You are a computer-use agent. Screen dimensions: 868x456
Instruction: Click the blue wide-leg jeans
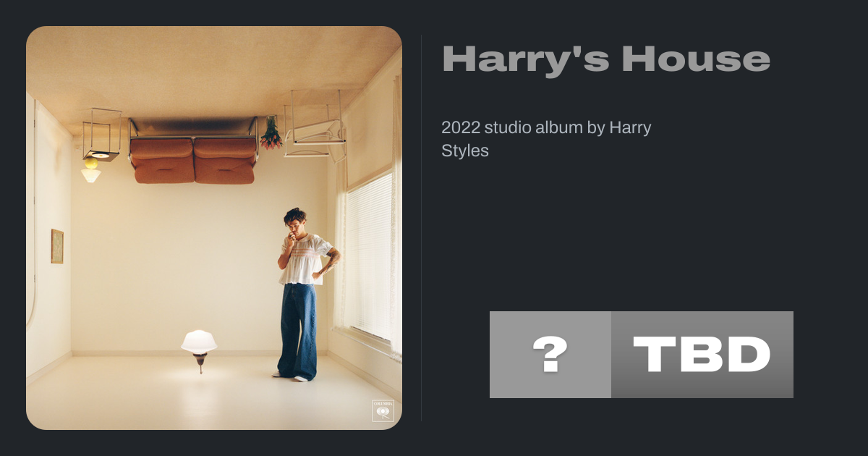297,330
